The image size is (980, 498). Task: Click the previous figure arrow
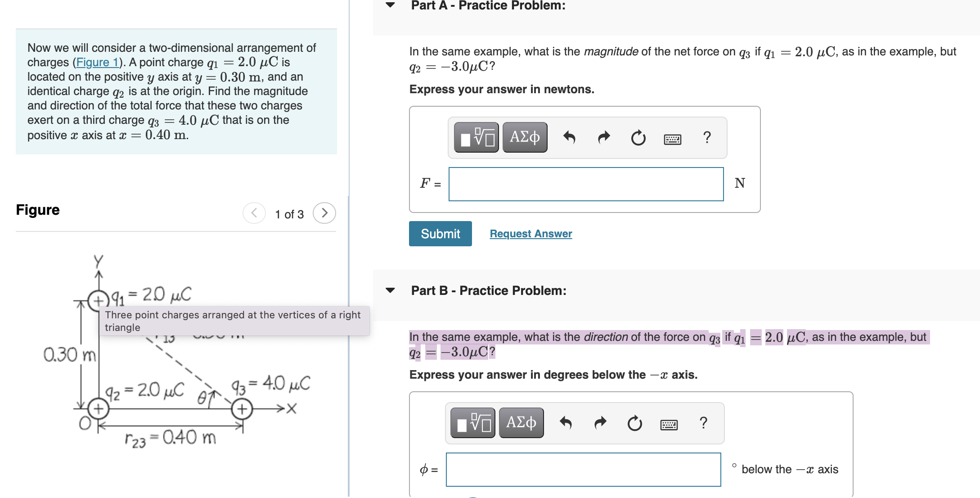click(254, 213)
